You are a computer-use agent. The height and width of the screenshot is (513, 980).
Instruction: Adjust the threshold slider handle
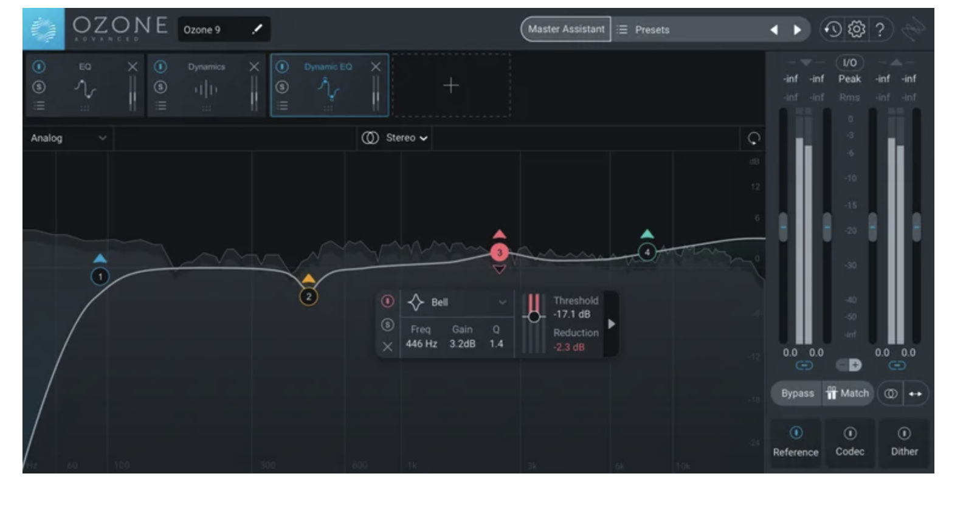534,317
